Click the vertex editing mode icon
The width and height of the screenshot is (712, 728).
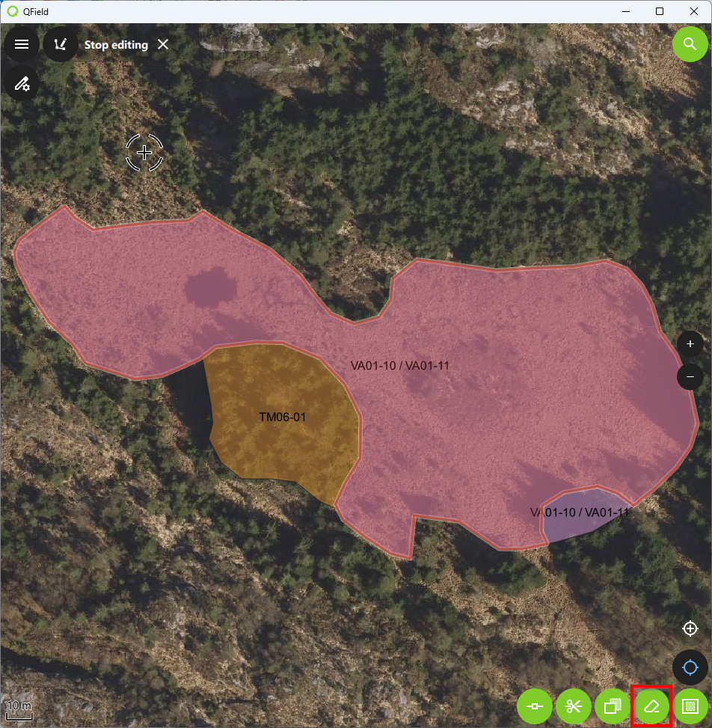(x=61, y=44)
